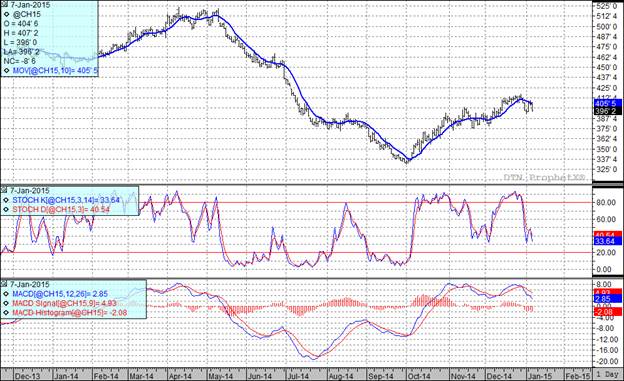Select the STOCH K[@CH15,3,14]=33.64 label
This screenshot has width=624, height=381.
point(66,200)
